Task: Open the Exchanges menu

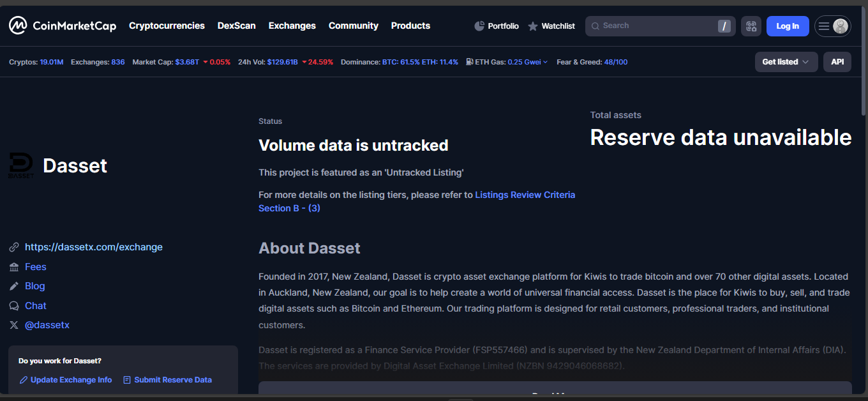Action: [292, 26]
